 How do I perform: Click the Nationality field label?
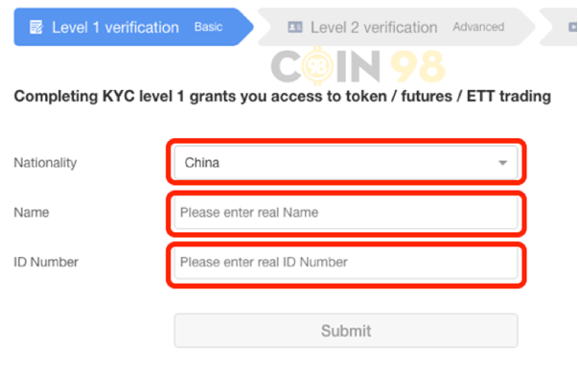[45, 163]
